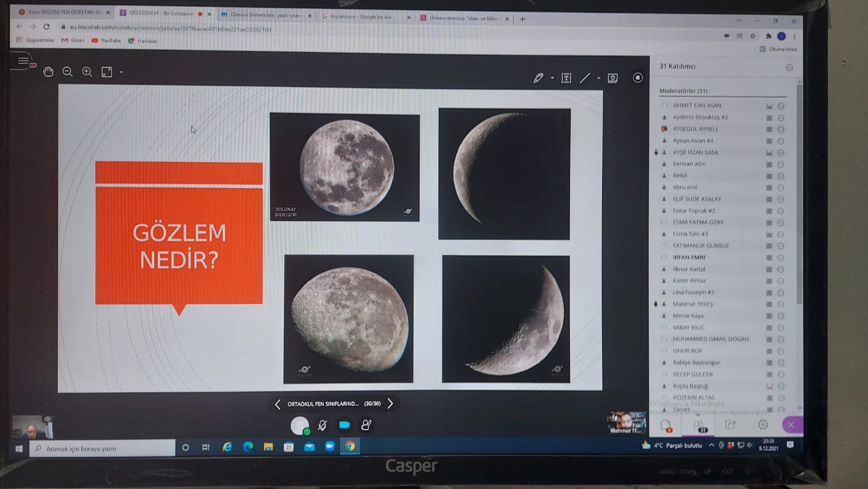This screenshot has width=868, height=489.
Task: Expand the shapes tool dropdown arrow
Action: [599, 78]
